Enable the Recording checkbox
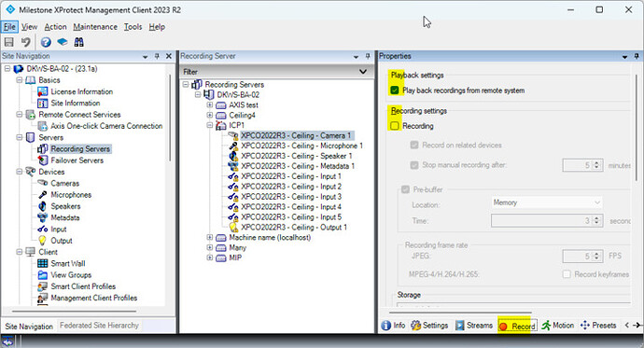This screenshot has width=644, height=348. pos(394,126)
